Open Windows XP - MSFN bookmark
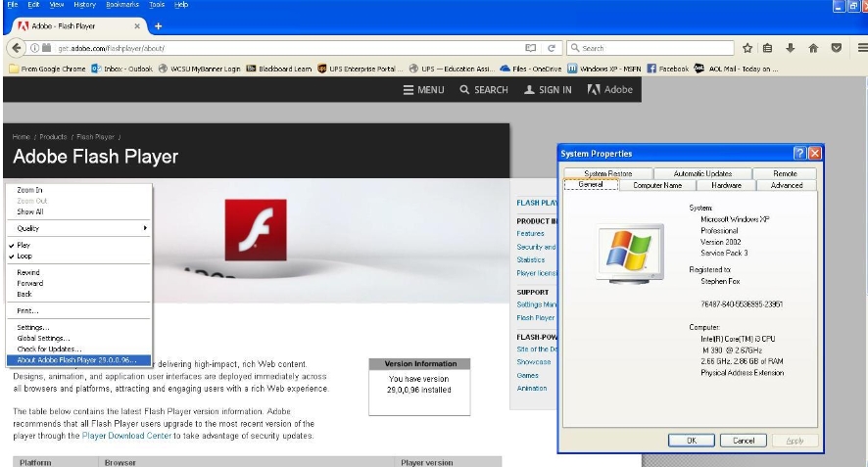 point(603,69)
